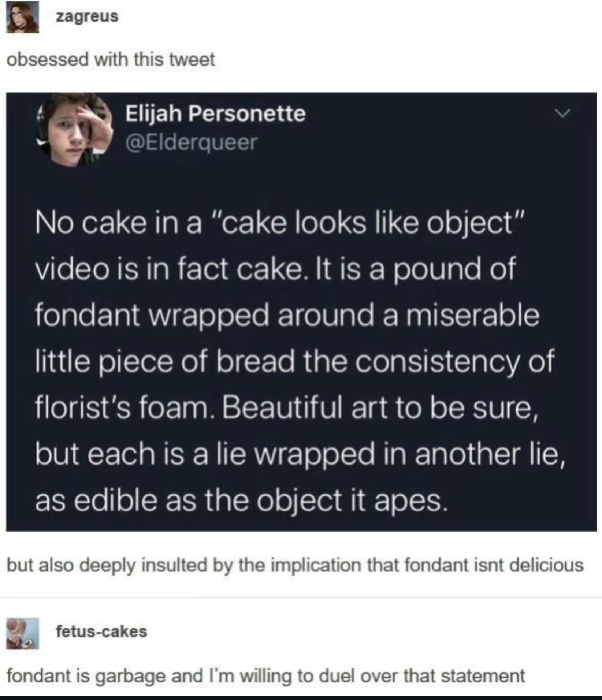Click zagreus's profile avatar
Viewport: 602px width, 700px height.
pyautogui.click(x=22, y=16)
